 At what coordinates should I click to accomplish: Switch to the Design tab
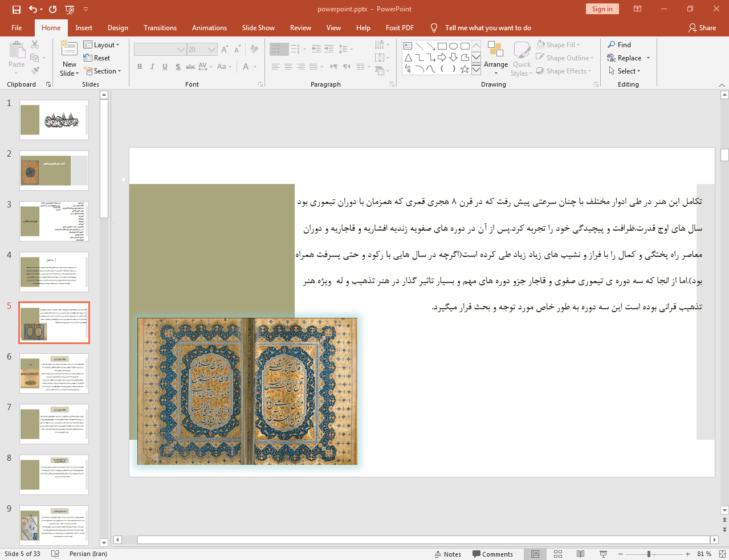118,28
